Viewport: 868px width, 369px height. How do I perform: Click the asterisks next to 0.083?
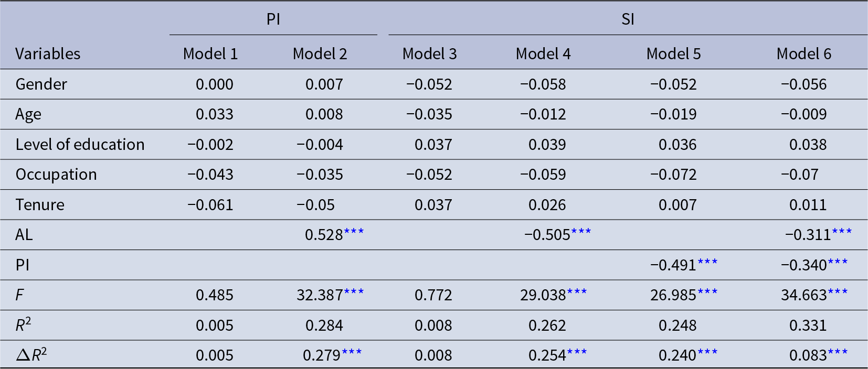(838, 353)
